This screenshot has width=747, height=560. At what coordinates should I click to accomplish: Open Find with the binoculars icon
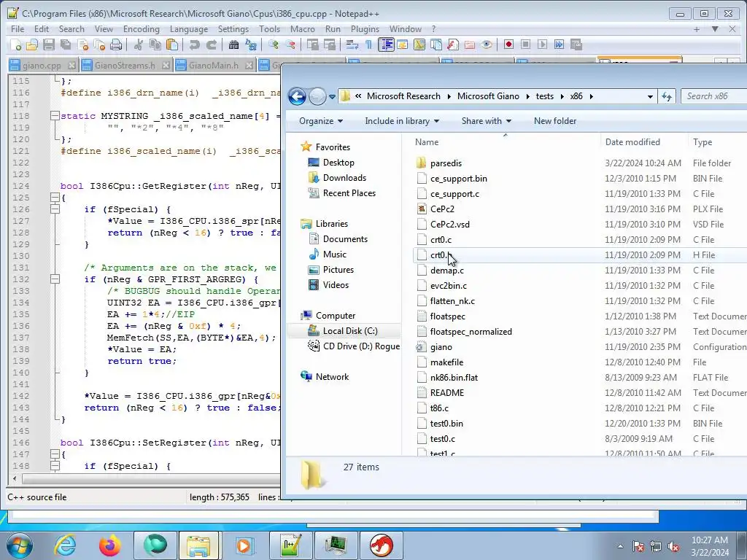point(234,44)
